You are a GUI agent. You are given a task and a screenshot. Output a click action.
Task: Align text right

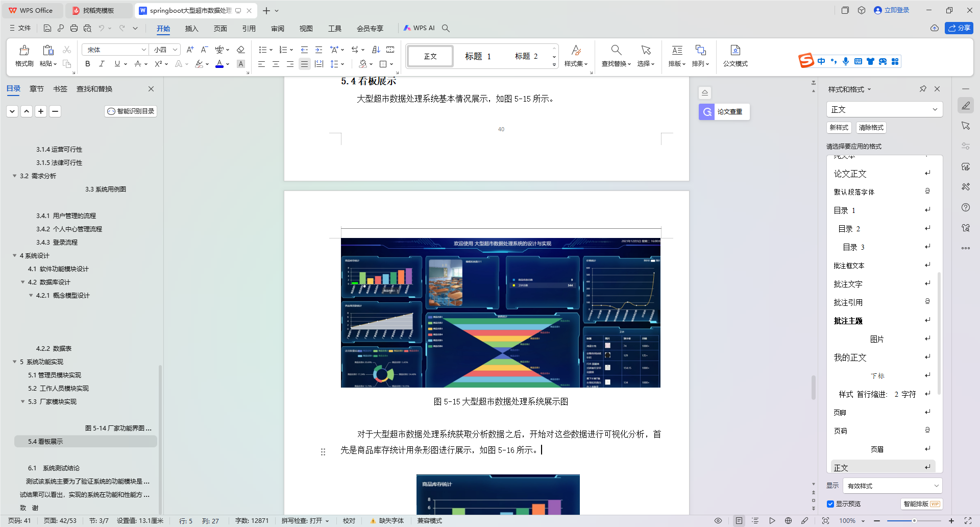point(290,64)
